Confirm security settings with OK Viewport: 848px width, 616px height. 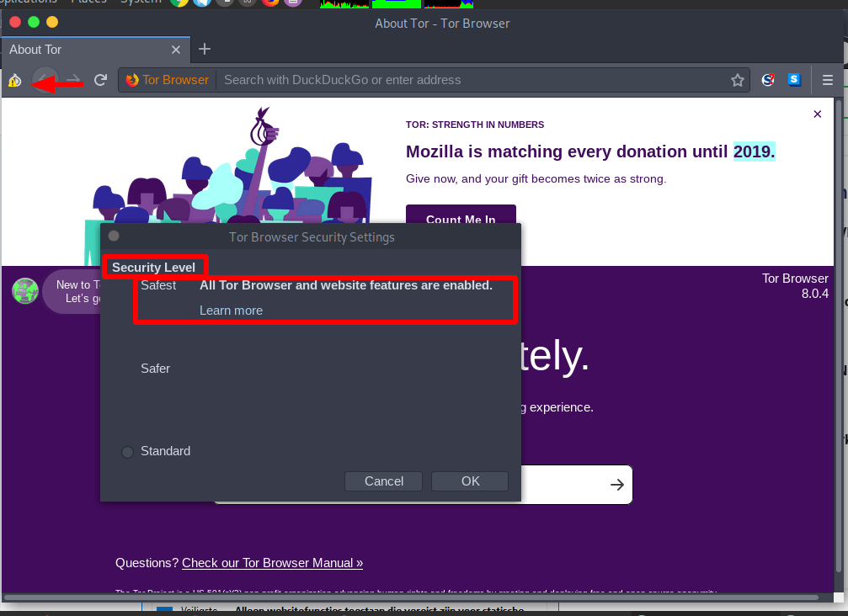(x=470, y=481)
